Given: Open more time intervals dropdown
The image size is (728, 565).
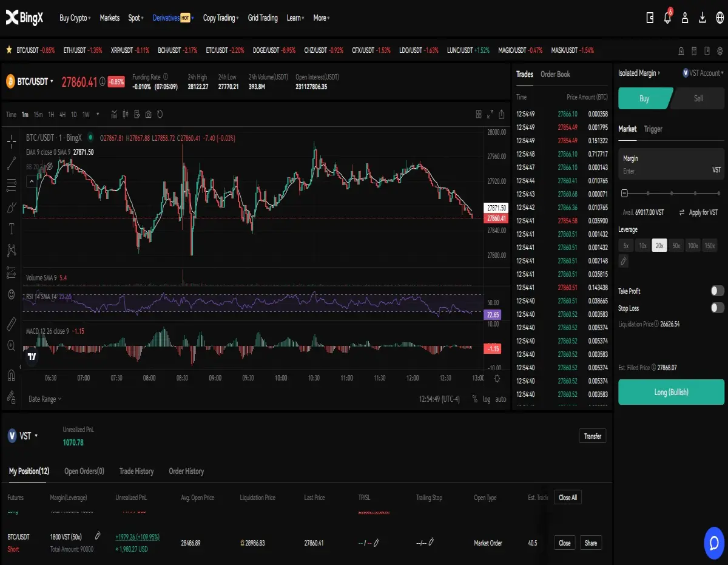Looking at the screenshot, I should [98, 114].
